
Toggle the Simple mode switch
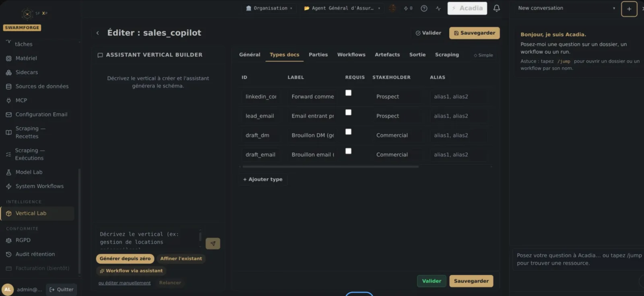click(x=483, y=55)
